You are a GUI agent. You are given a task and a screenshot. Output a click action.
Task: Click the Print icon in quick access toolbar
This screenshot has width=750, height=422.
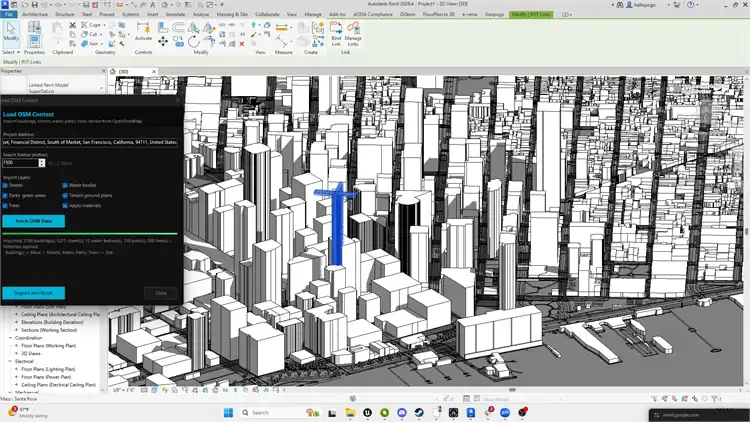click(86, 5)
